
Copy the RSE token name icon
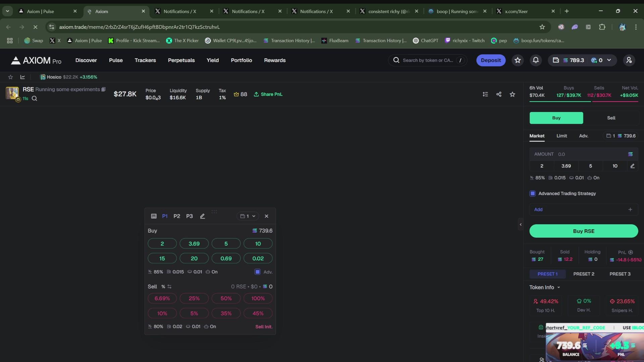pos(104,89)
